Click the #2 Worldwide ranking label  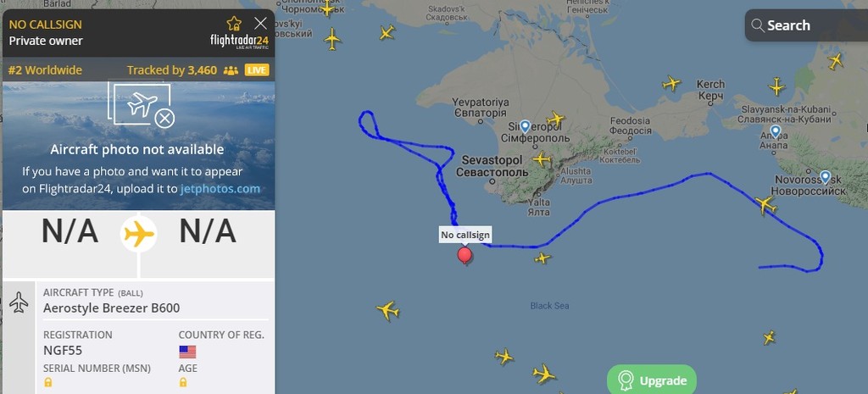45,70
